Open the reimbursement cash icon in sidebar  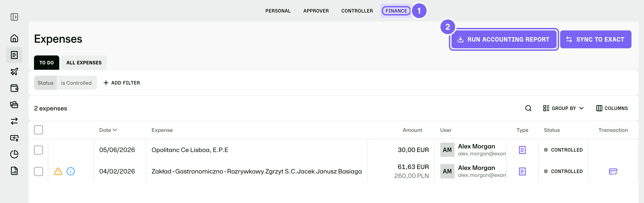point(14,138)
